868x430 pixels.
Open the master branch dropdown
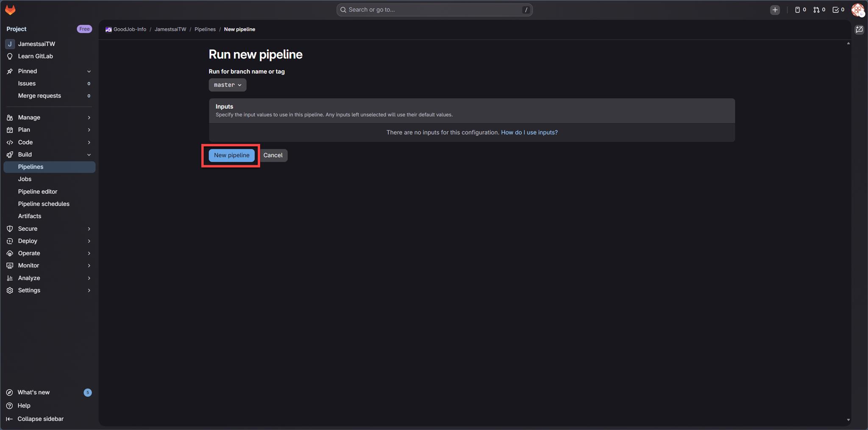coord(227,85)
